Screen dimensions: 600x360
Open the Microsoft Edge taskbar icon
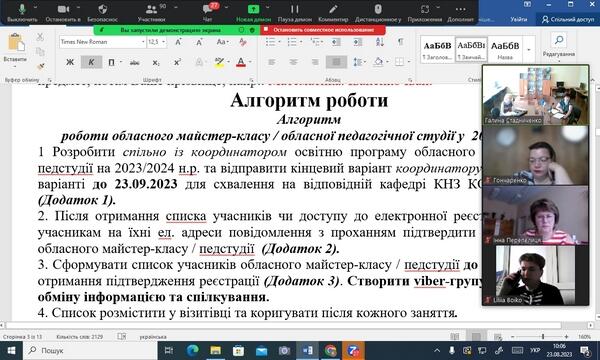coord(192,350)
